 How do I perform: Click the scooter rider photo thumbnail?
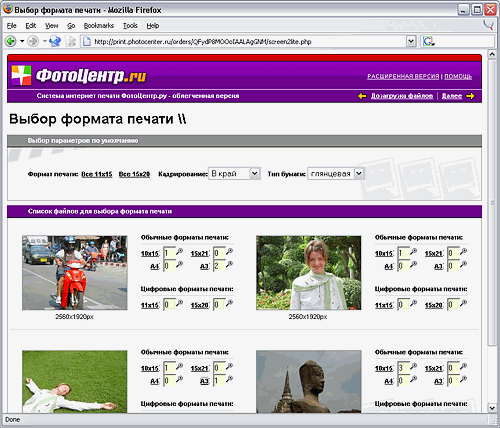[x=75, y=273]
